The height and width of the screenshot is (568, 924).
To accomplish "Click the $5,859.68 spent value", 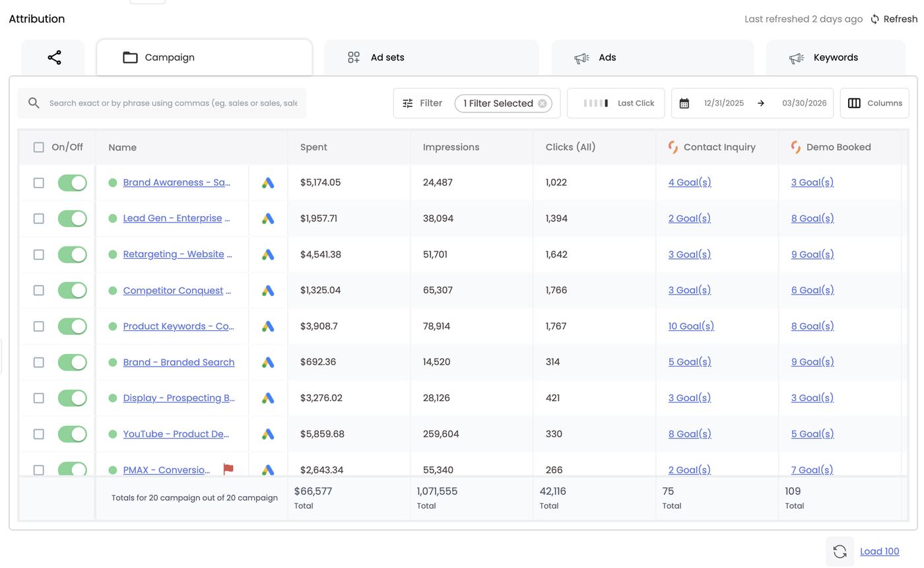I will [322, 434].
